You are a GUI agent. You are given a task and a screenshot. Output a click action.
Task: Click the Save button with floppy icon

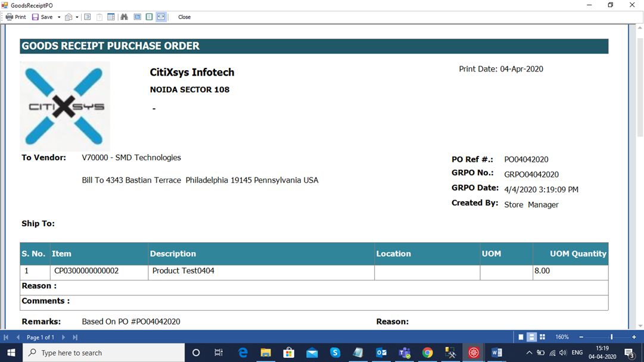coord(42,17)
